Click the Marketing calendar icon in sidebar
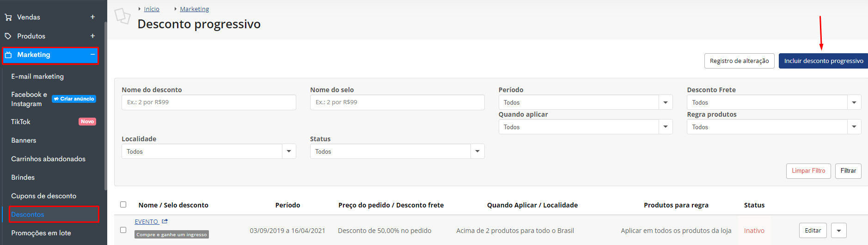The image size is (868, 245). pos(8,55)
